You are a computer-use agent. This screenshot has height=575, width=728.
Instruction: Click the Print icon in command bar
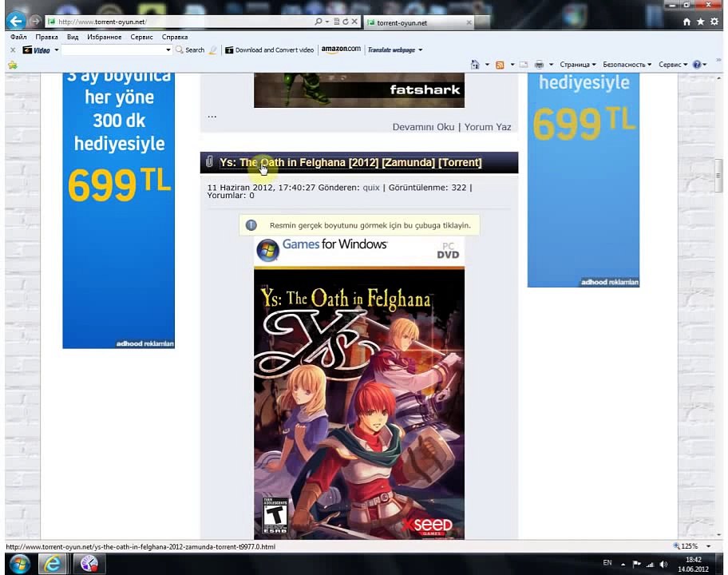point(539,65)
